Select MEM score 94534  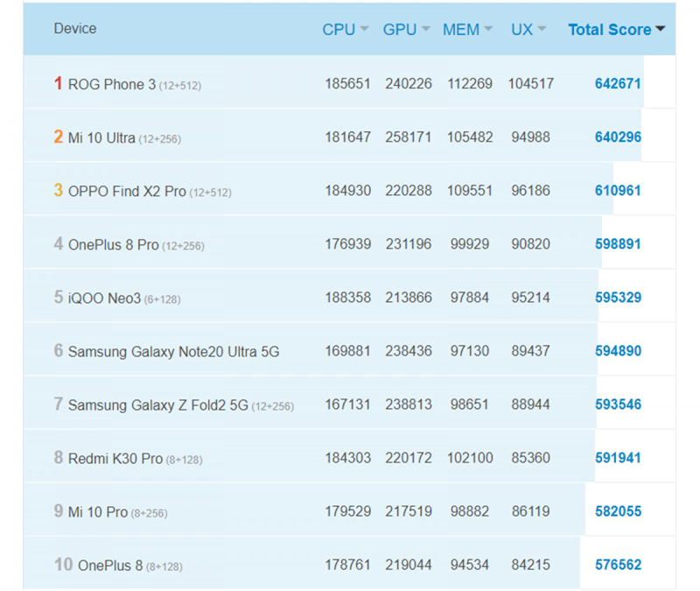tap(470, 565)
